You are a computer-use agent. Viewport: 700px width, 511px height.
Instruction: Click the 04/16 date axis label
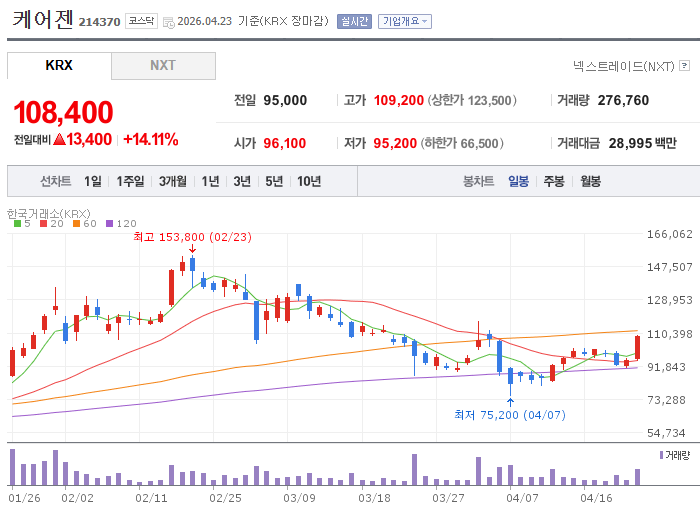(x=596, y=498)
